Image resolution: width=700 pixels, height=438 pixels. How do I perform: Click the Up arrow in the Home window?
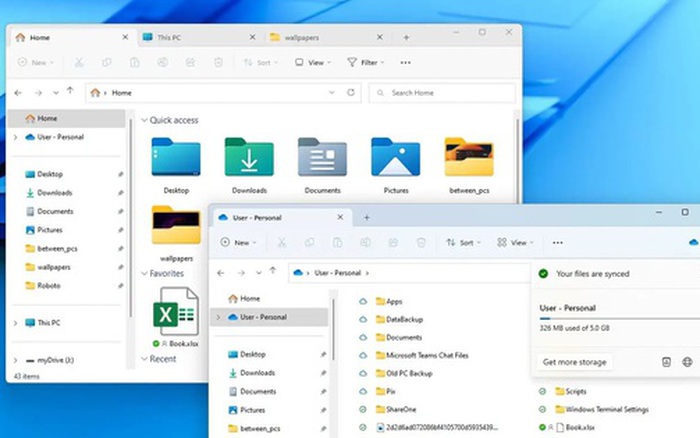(69, 92)
